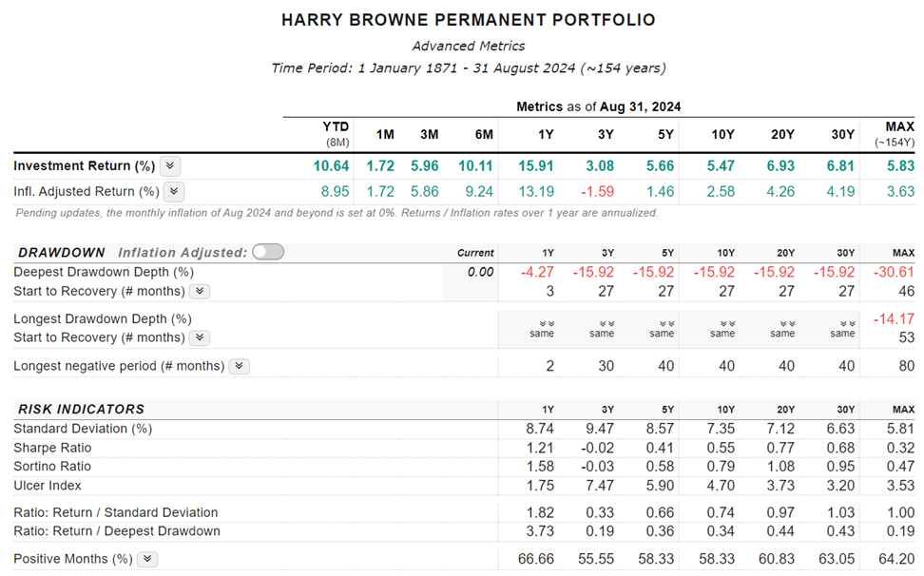
Task: Expand the Longest negative period row
Action: pos(239,366)
